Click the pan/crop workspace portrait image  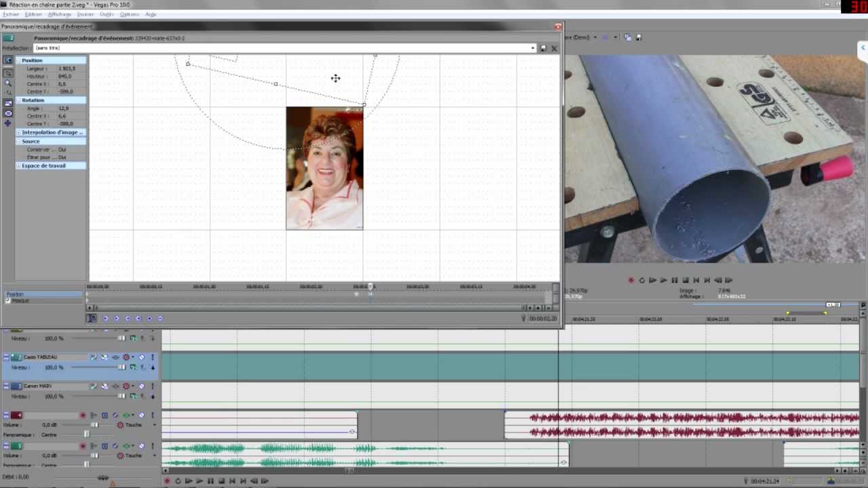324,168
